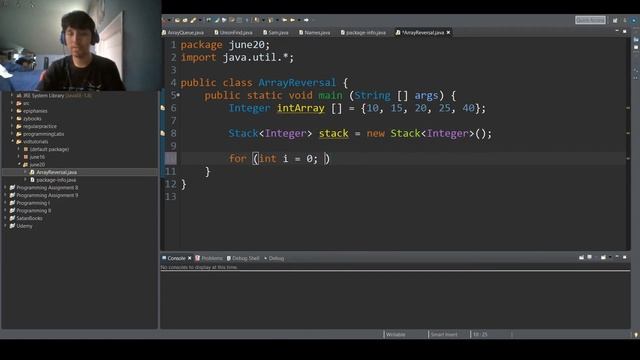This screenshot has height=360, width=640.
Task: Select the regularpractice folder
Action: (40, 127)
